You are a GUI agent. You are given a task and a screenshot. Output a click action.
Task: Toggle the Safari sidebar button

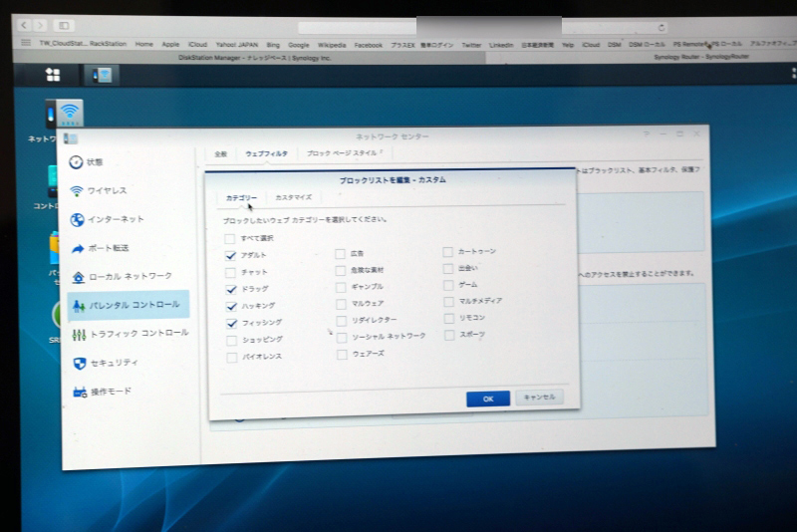tap(64, 26)
